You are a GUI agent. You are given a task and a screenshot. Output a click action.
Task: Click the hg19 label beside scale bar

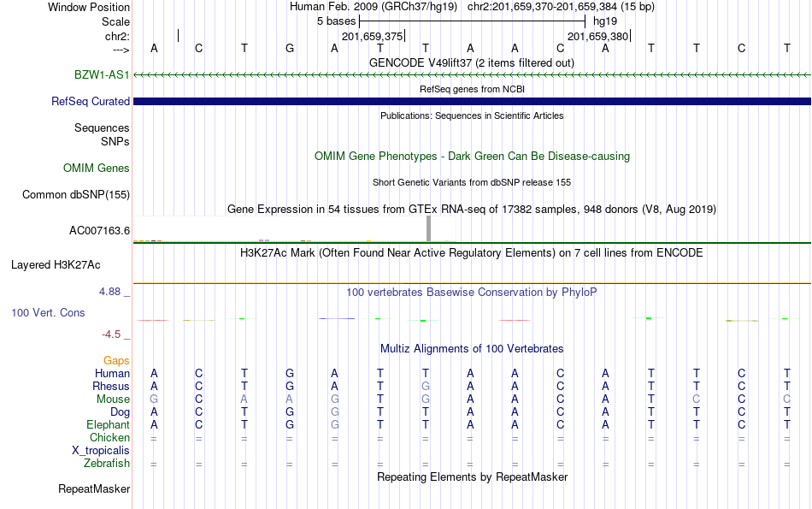point(605,21)
